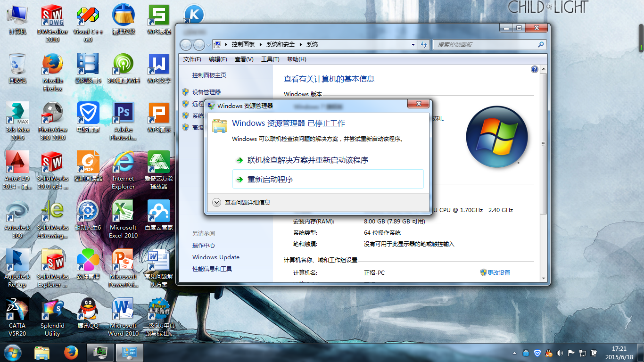Image resolution: width=644 pixels, height=362 pixels.
Task: Select the 腾讯QQ desktop icon
Action: (x=88, y=314)
